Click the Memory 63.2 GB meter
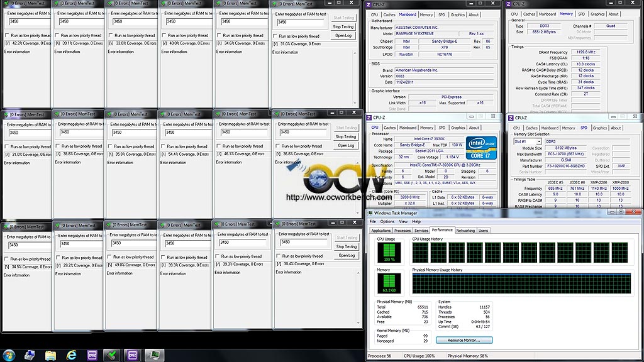This screenshot has height=362, width=644. tap(389, 283)
